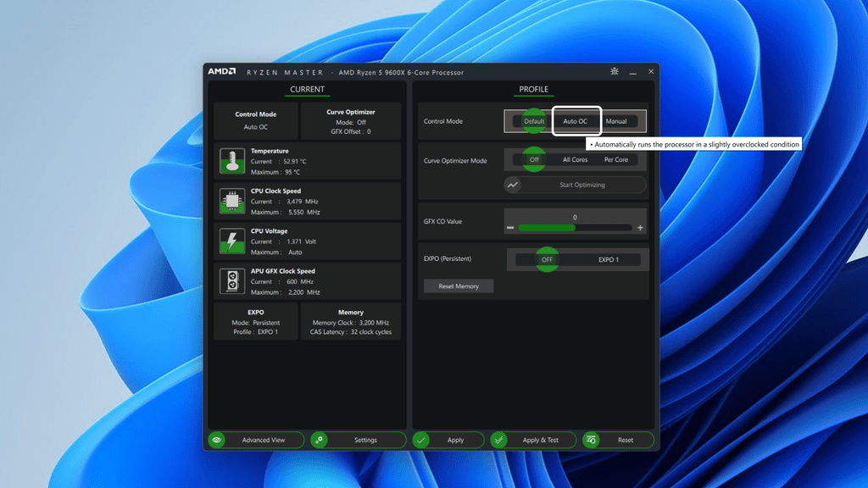Click the Apply & Test button
The width and height of the screenshot is (868, 488).
click(x=532, y=440)
